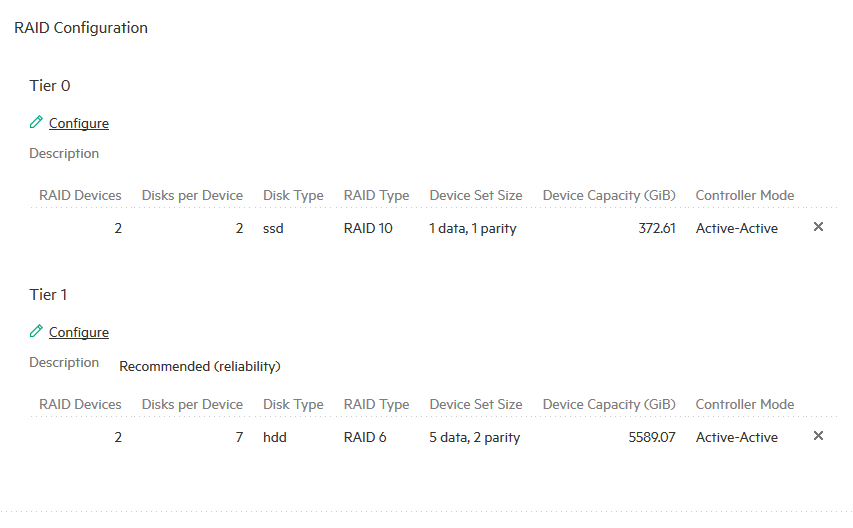The width and height of the screenshot is (853, 528).
Task: Click Tier 1 Controller Mode column header
Action: [745, 404]
